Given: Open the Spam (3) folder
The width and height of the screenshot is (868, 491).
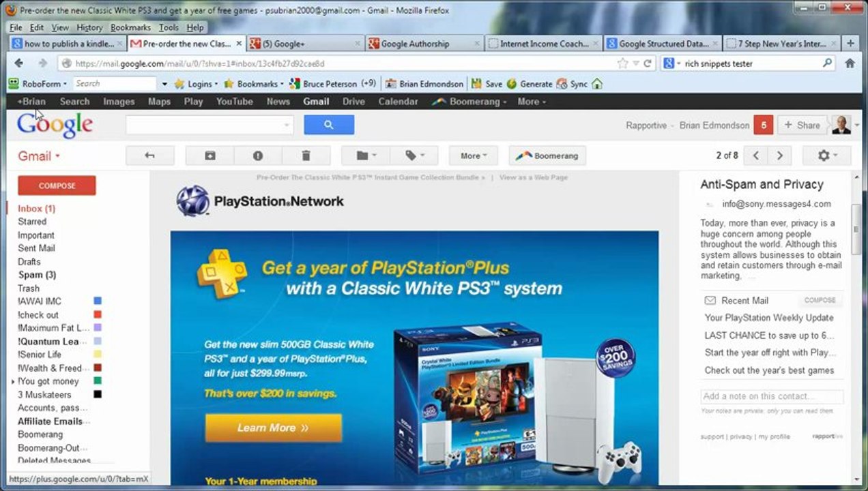Looking at the screenshot, I should tap(37, 275).
